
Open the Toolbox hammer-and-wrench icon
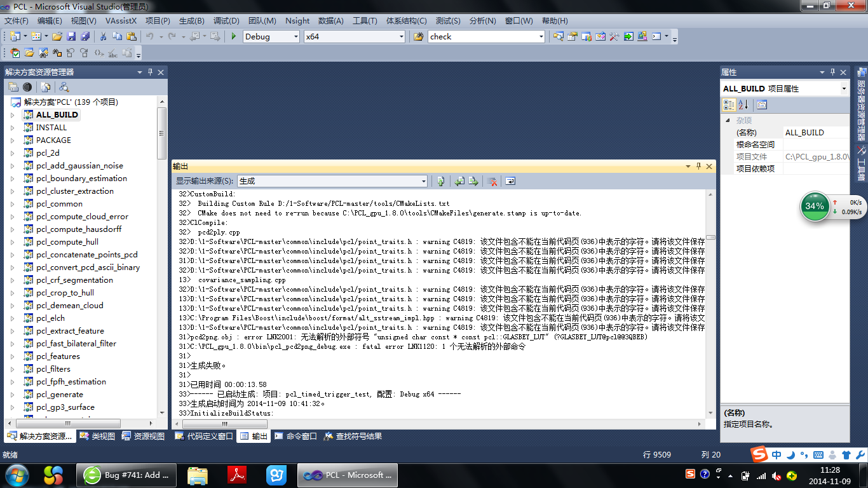(x=614, y=36)
